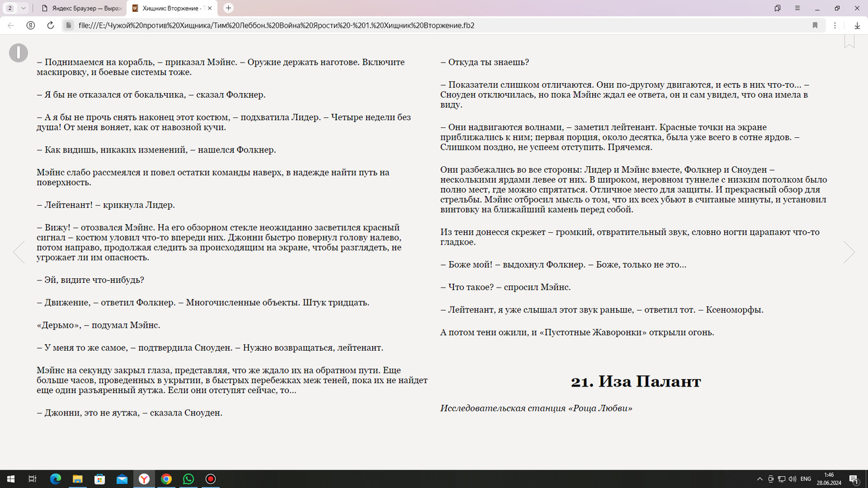
Task: Switch ENG keyboard language indicator
Action: click(x=805, y=479)
